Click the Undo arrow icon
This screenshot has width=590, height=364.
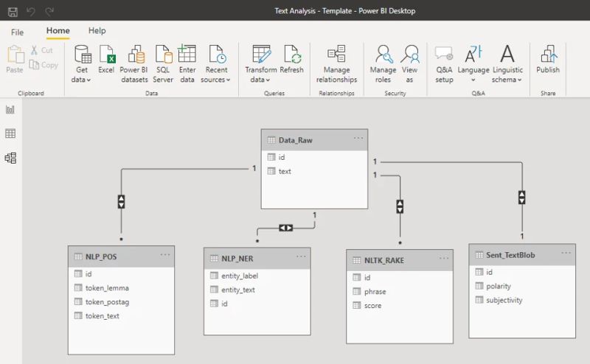point(31,12)
